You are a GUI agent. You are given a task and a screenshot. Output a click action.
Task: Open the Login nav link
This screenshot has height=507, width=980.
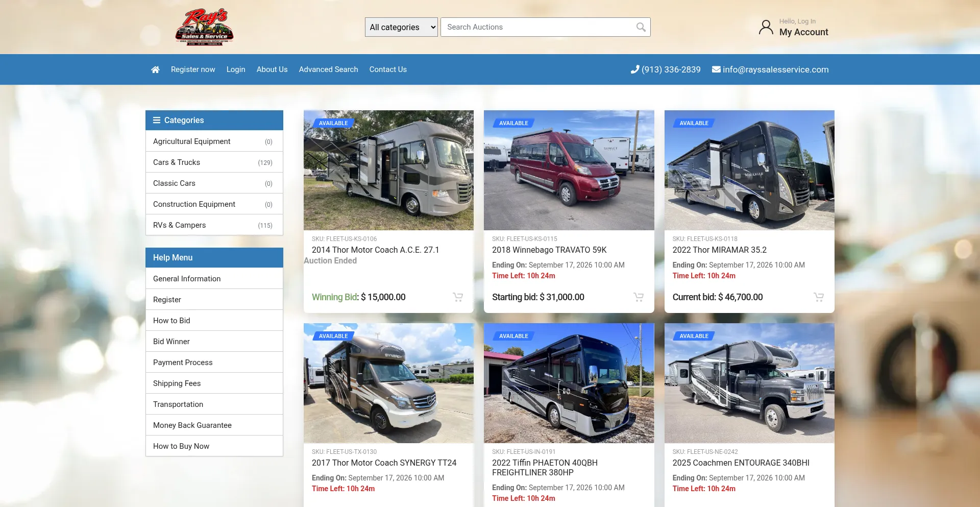[236, 69]
